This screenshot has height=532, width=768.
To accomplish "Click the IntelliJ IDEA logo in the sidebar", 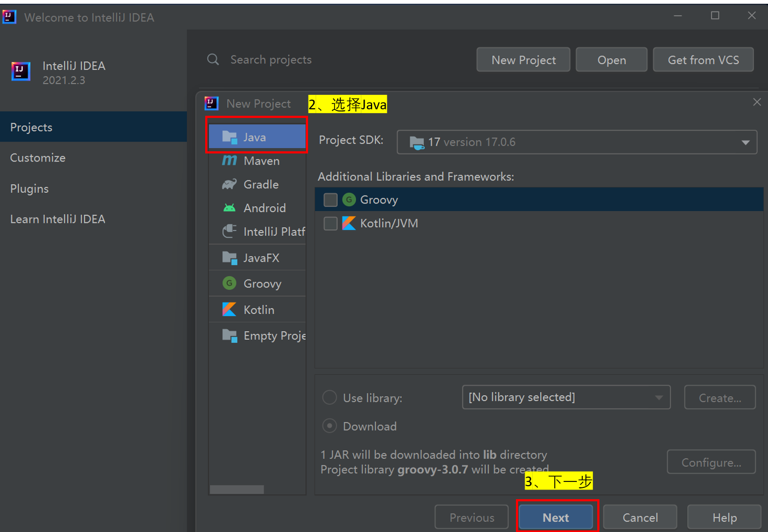I will [x=20, y=71].
